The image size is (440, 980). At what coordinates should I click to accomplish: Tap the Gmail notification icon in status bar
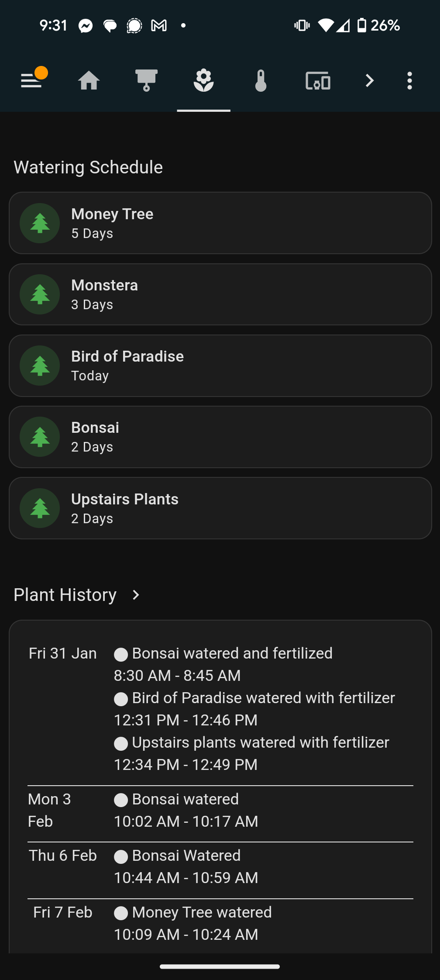tap(159, 26)
